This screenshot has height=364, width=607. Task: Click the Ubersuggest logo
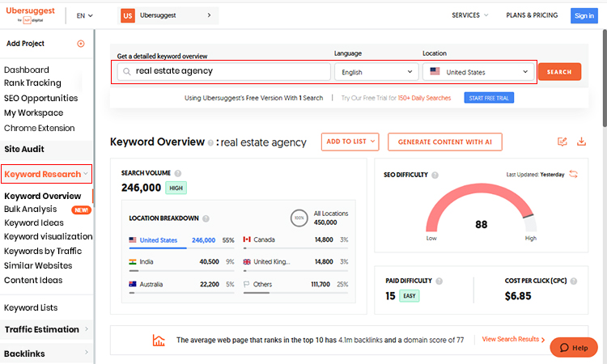pyautogui.click(x=30, y=15)
